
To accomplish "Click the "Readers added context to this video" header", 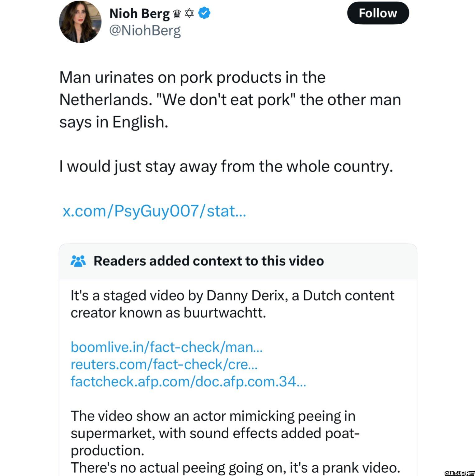I will click(208, 261).
